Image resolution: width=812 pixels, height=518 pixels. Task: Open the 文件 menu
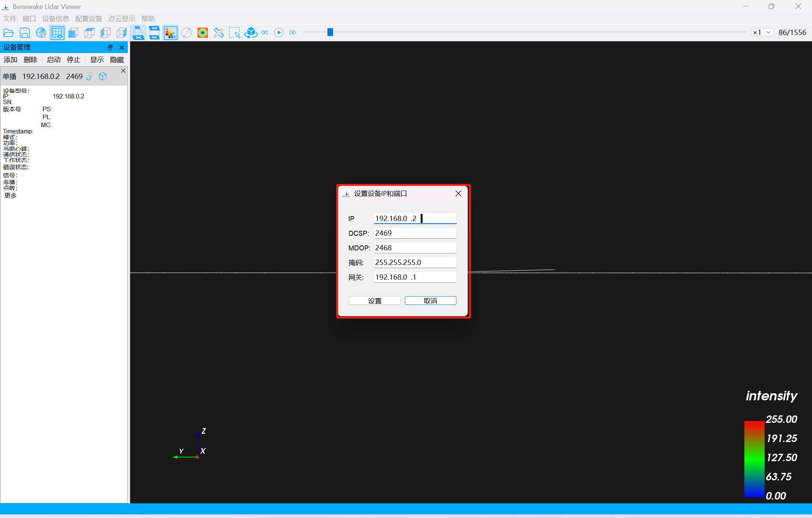[10, 19]
